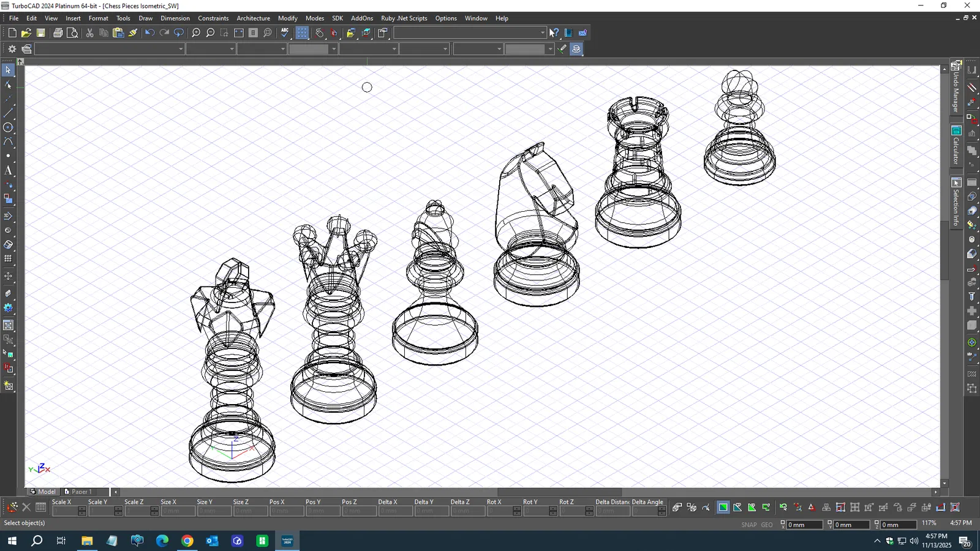Viewport: 980px width, 551px height.
Task: Pick the Circle drawing tool
Action: [8, 127]
